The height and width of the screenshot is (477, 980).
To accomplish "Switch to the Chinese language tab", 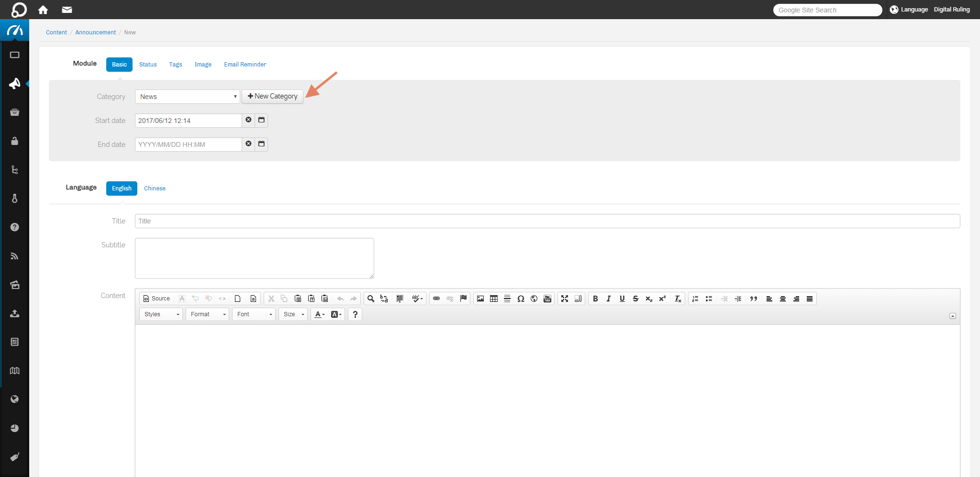I will coord(155,189).
